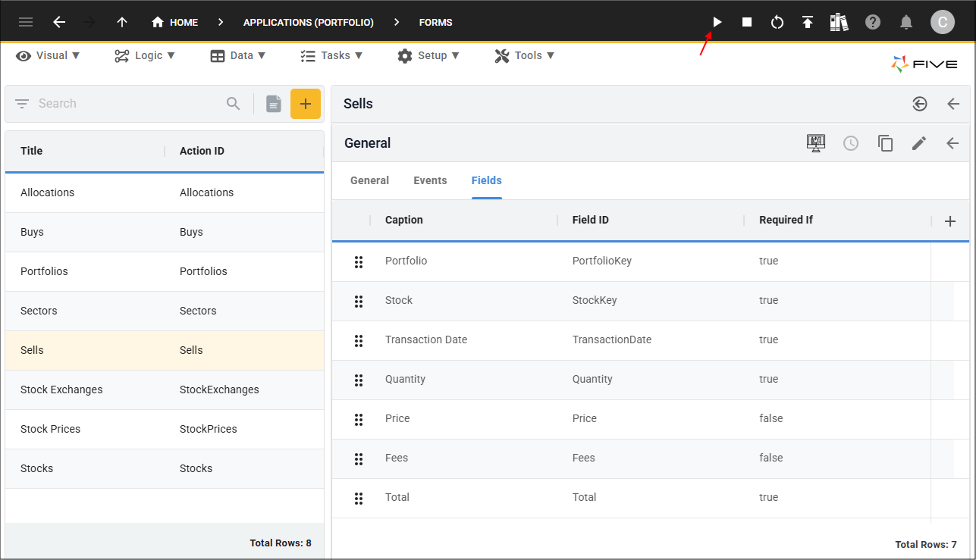Click the HOME breadcrumb

coord(175,22)
